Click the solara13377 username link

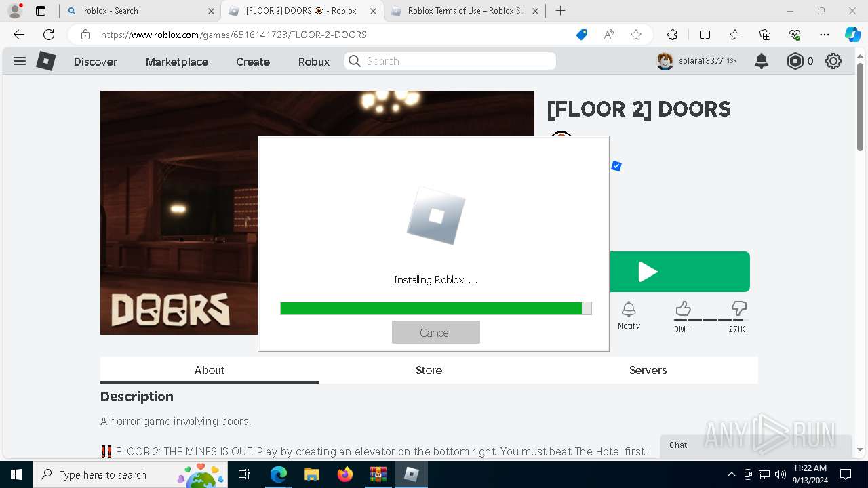click(x=701, y=61)
